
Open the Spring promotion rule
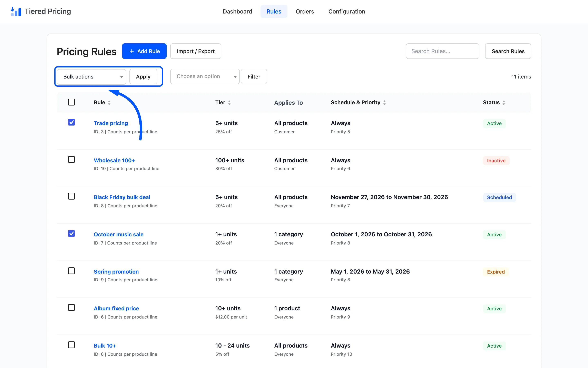(x=116, y=272)
